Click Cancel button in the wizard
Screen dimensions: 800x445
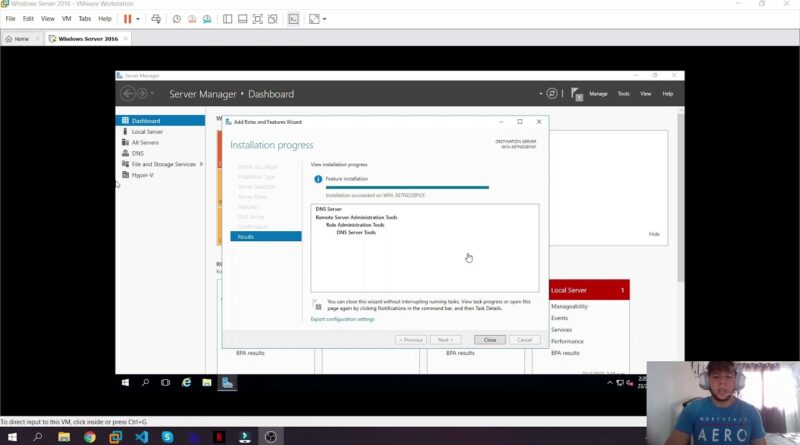524,340
